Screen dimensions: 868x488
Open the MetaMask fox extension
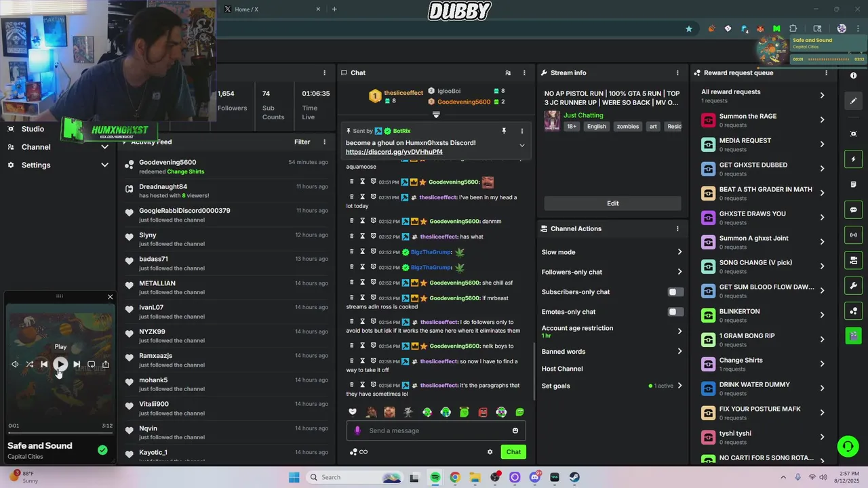[760, 28]
